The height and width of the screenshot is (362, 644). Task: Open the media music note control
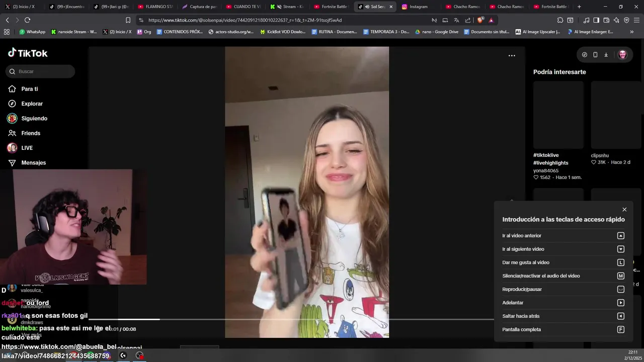[586, 20]
